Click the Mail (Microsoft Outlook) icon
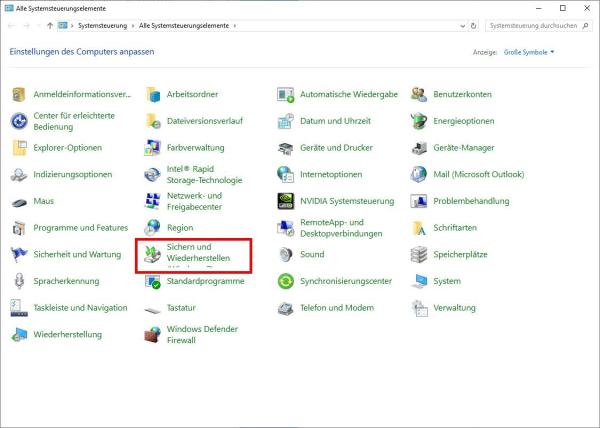 [x=419, y=174]
